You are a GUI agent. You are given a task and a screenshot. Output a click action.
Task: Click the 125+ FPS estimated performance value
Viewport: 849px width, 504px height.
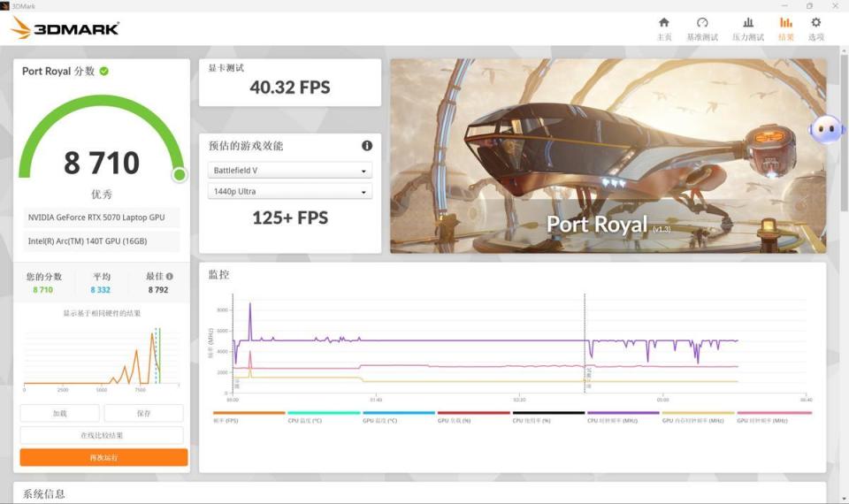coord(290,218)
